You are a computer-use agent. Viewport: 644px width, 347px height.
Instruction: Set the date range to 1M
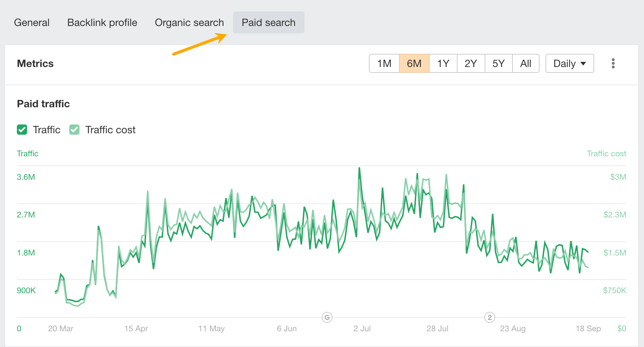tap(384, 63)
